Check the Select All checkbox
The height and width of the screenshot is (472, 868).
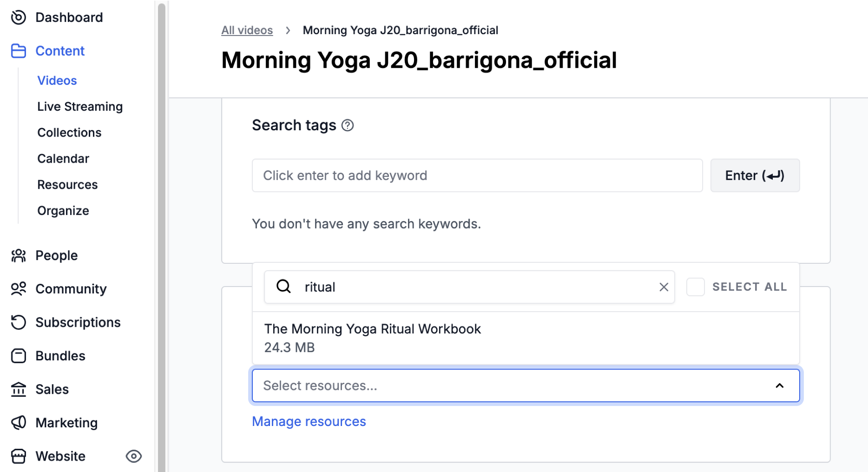pyautogui.click(x=695, y=287)
